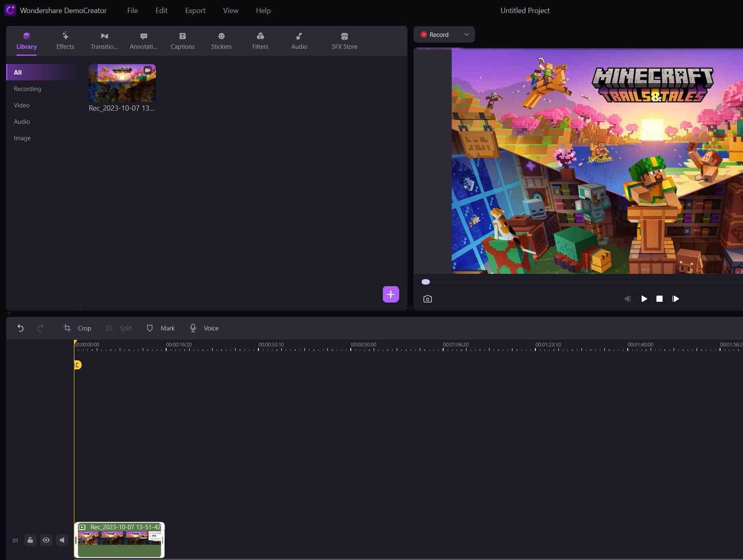Open the Transitions panel
Viewport: 743px width, 560px height.
[104, 41]
